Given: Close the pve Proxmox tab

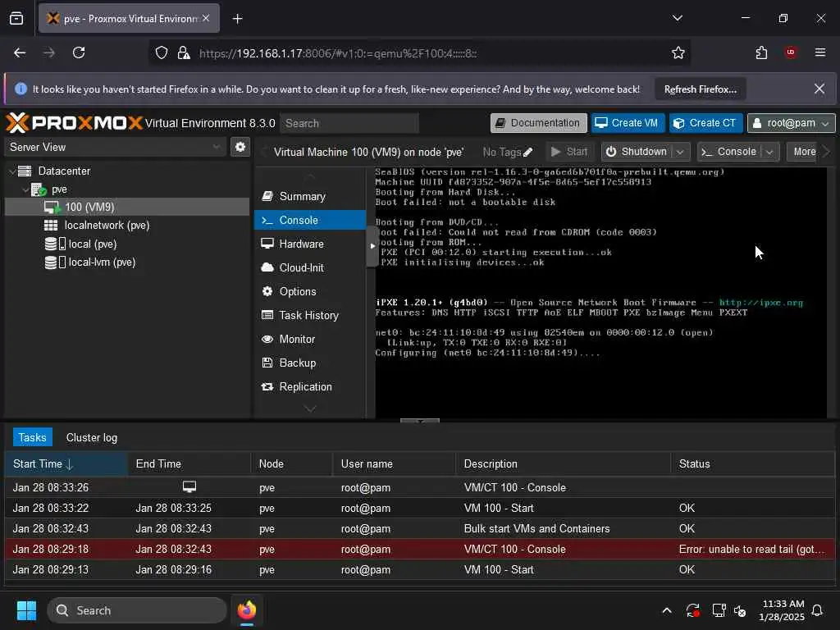Looking at the screenshot, I should point(206,18).
